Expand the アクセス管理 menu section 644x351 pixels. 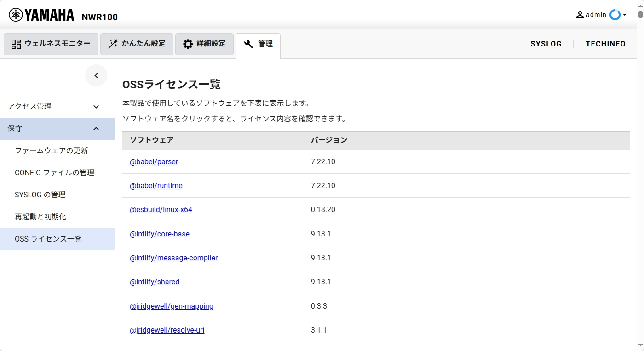[x=96, y=107]
